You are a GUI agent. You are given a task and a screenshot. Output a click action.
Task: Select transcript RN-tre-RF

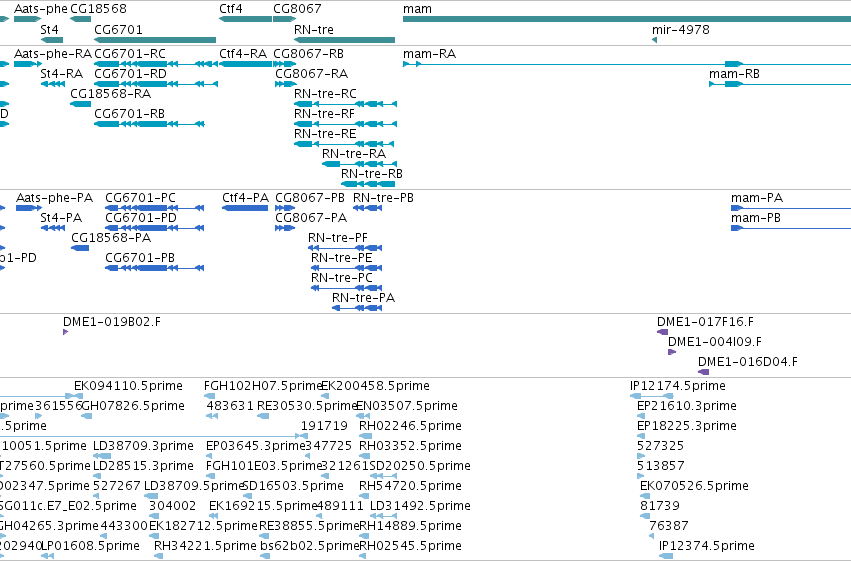point(345,124)
